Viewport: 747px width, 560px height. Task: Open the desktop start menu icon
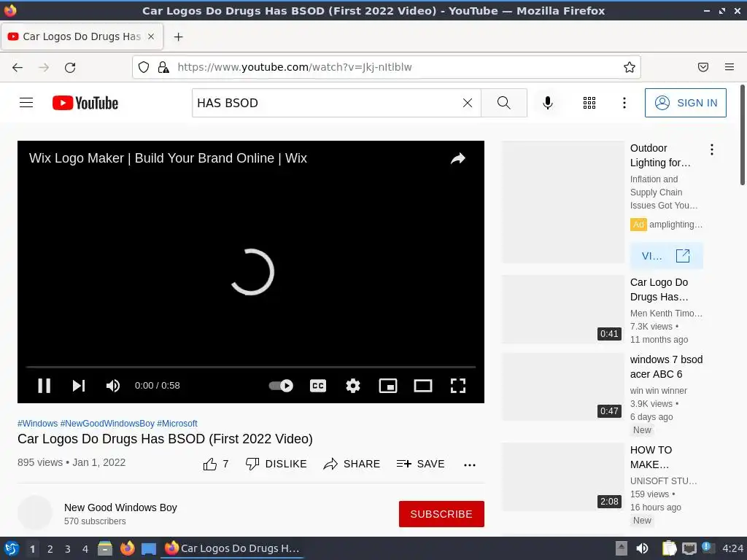12,548
